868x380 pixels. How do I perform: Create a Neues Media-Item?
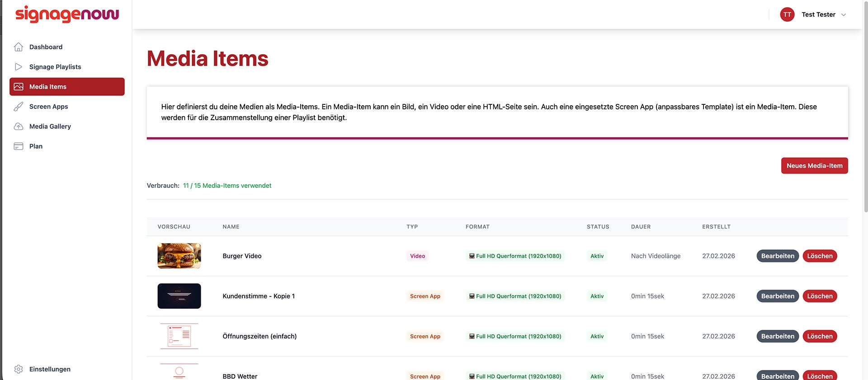tap(814, 166)
